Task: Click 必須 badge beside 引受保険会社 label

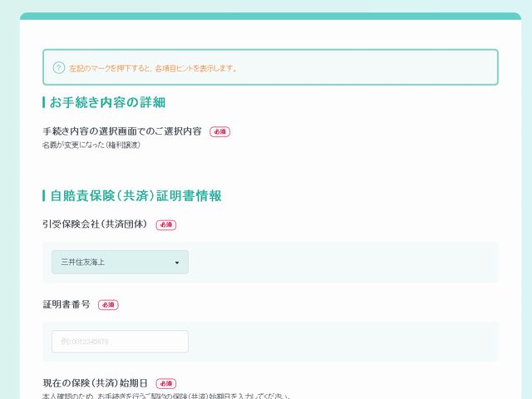Action: pyautogui.click(x=165, y=224)
